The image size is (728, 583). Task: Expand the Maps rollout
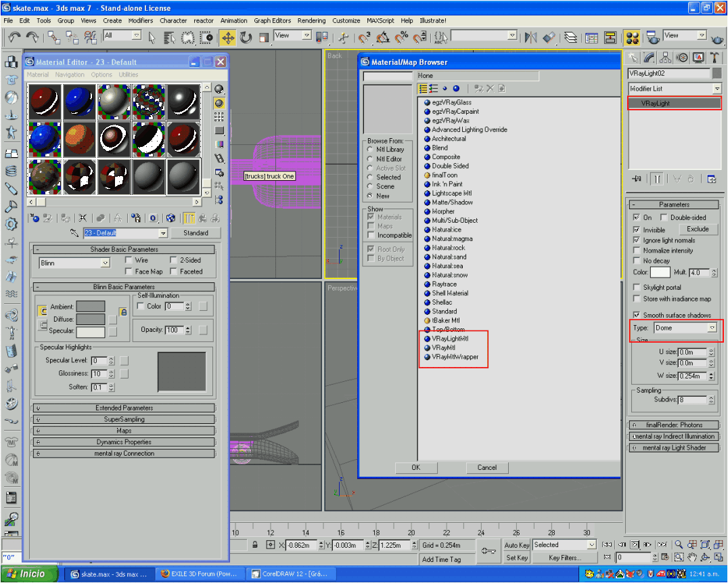(x=124, y=431)
